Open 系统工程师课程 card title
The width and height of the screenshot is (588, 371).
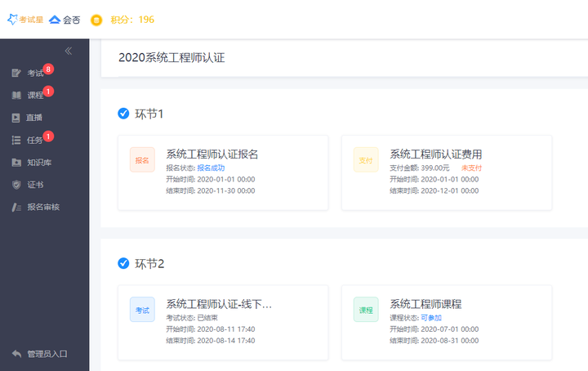pyautogui.click(x=425, y=303)
